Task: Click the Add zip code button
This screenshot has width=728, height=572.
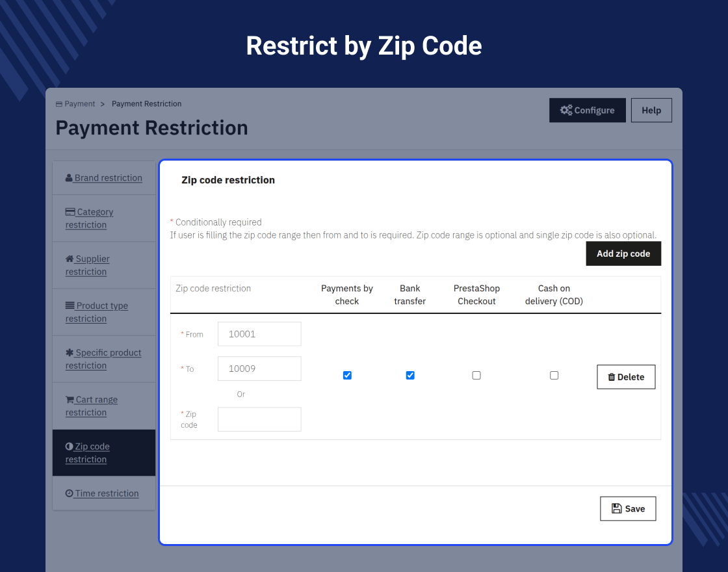Action: point(623,253)
